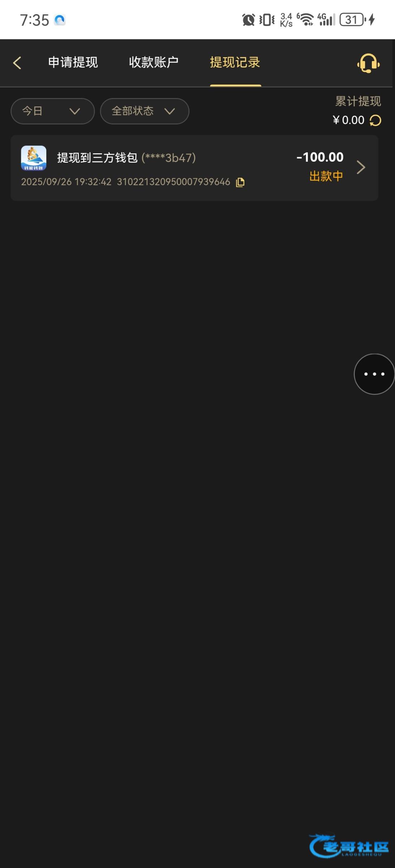Select the 提现记录 tab
This screenshot has width=395, height=868.
tap(235, 63)
